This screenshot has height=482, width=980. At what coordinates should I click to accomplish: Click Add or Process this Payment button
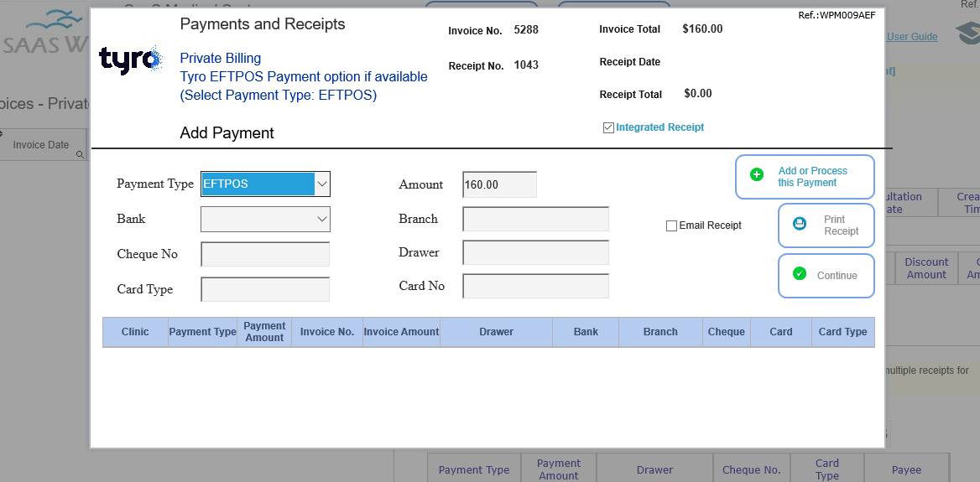click(x=805, y=177)
